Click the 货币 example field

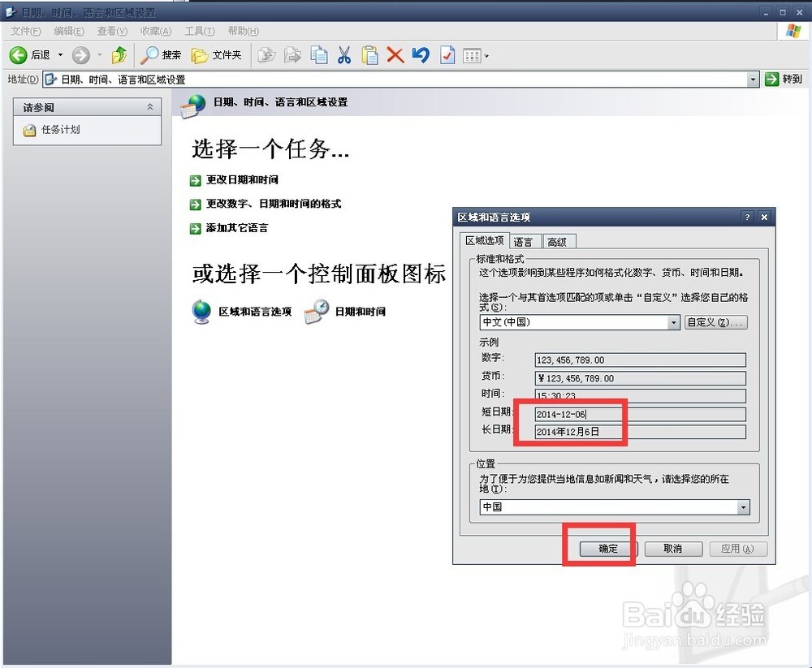[x=640, y=378]
